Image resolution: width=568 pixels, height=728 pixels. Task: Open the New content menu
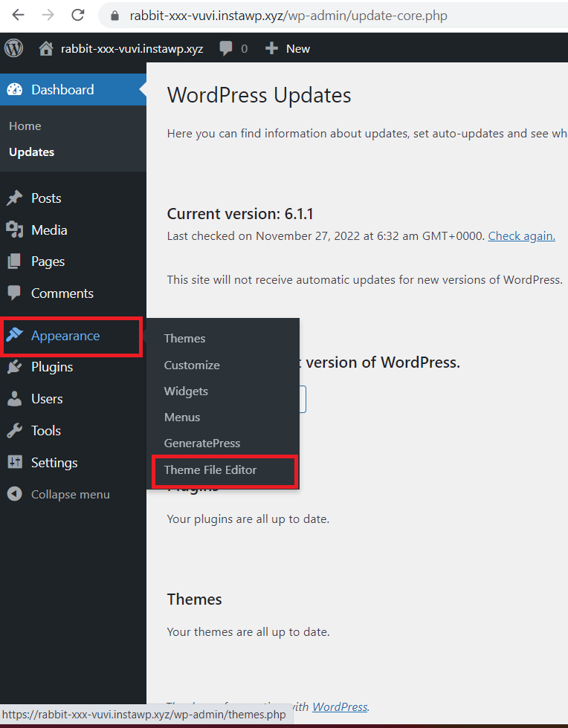pos(298,49)
